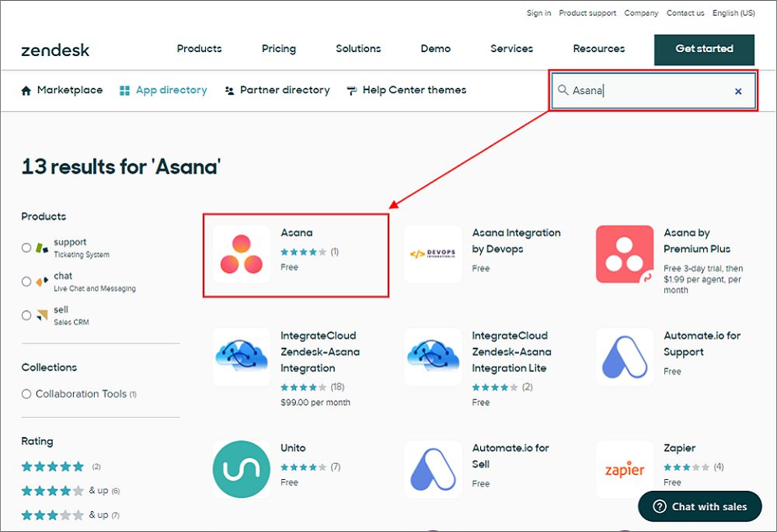777x532 pixels.
Task: Click the sell product icon
Action: pos(42,315)
